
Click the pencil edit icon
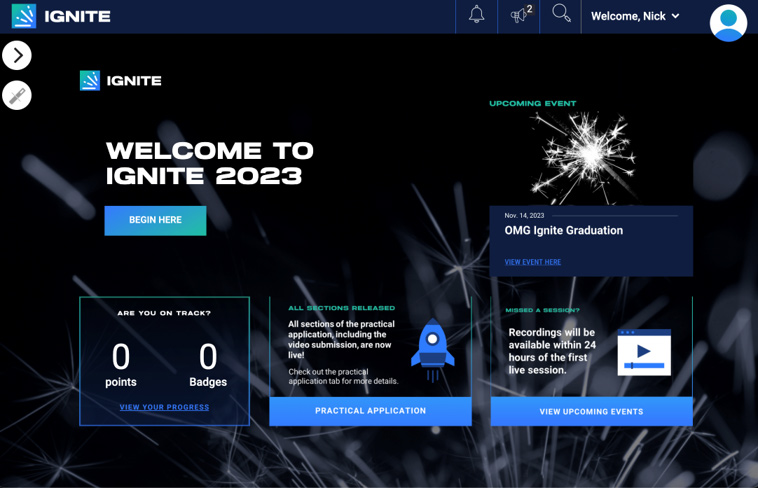17,95
